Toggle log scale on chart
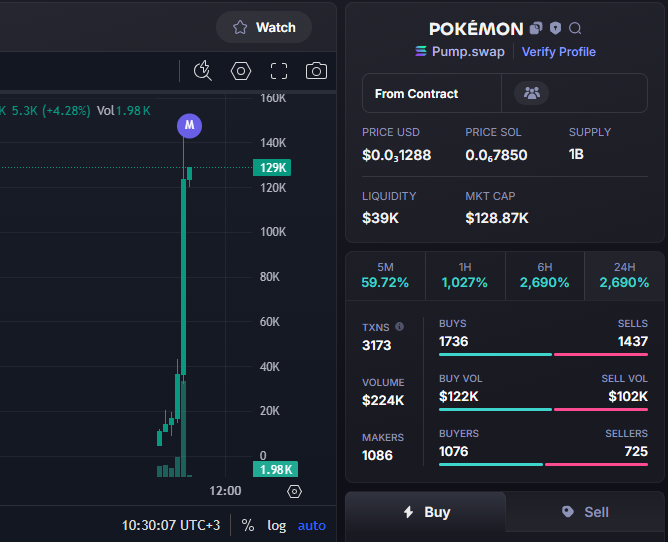Screen dimensions: 668x542 pos(276,525)
